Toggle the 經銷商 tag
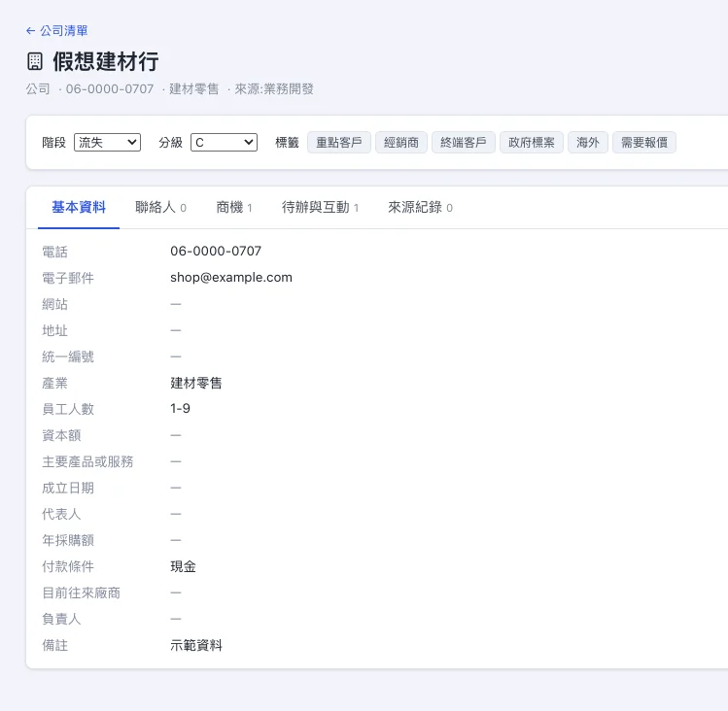Viewport: 728px width, 711px height. 401,142
